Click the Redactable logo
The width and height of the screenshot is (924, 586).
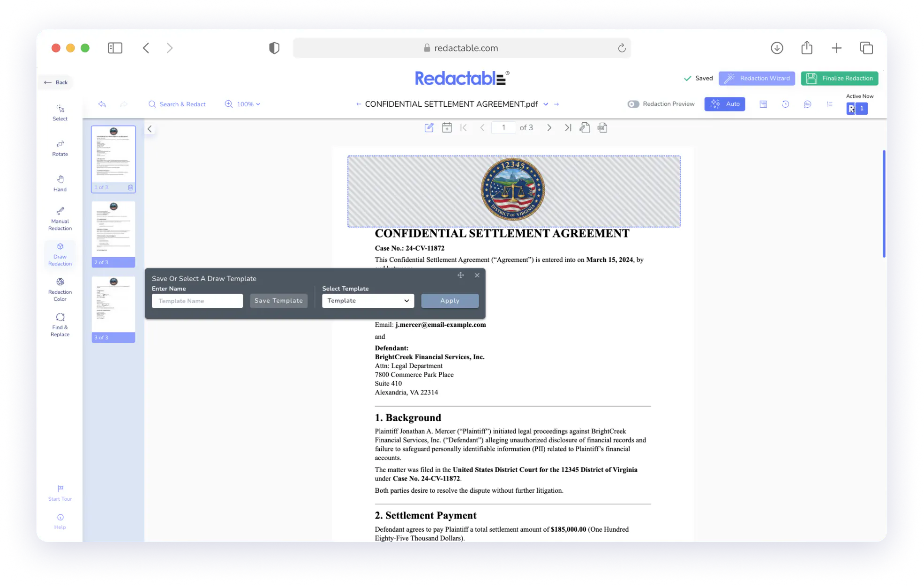(x=462, y=78)
